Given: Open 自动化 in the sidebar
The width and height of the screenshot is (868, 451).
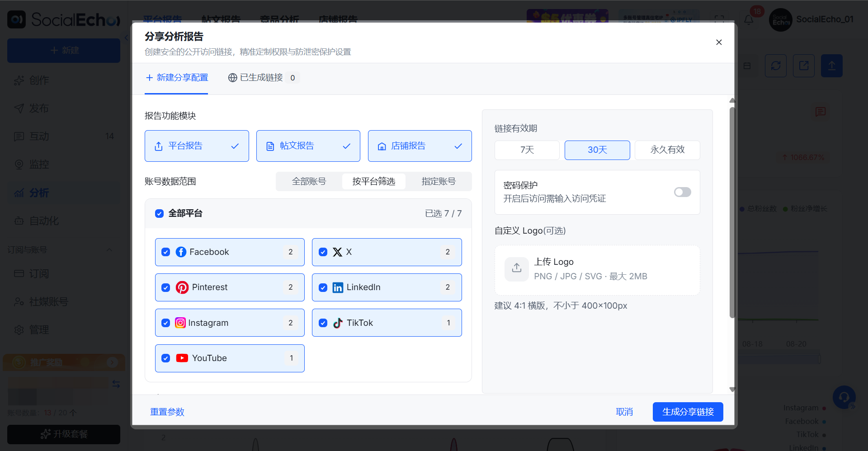Looking at the screenshot, I should tap(64, 221).
